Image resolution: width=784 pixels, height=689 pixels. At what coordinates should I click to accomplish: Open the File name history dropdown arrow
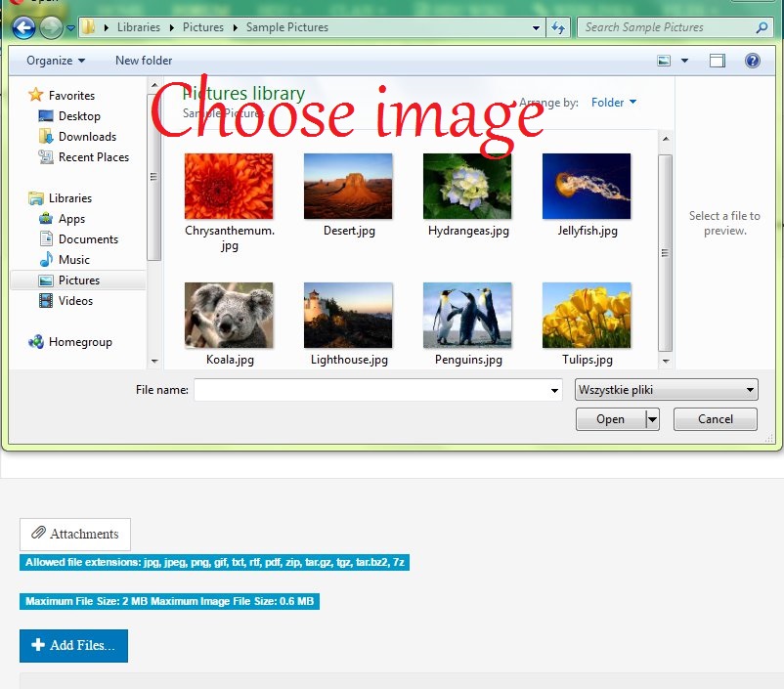coord(554,390)
